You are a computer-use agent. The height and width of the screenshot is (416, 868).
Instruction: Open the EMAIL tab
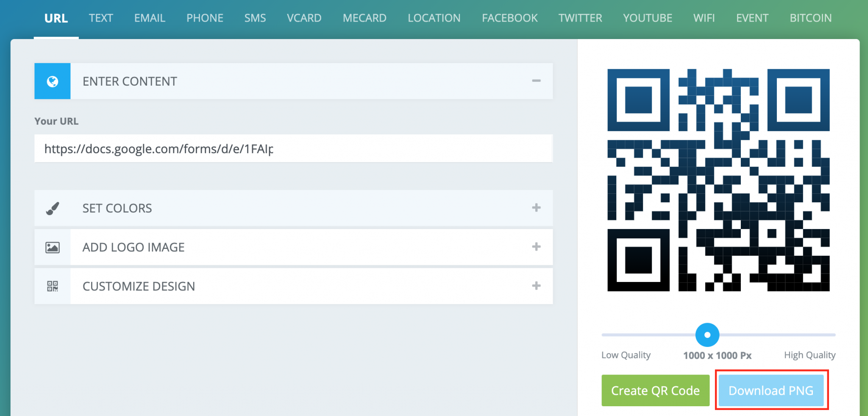point(149,18)
